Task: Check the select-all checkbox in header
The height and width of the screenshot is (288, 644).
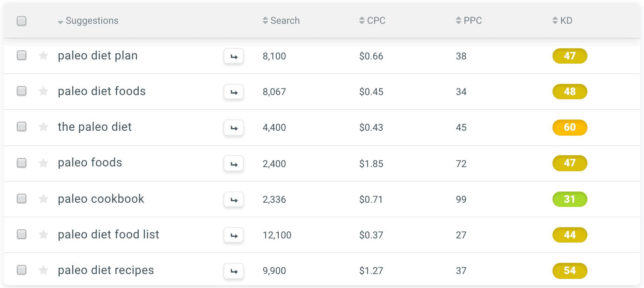Action: [x=22, y=21]
